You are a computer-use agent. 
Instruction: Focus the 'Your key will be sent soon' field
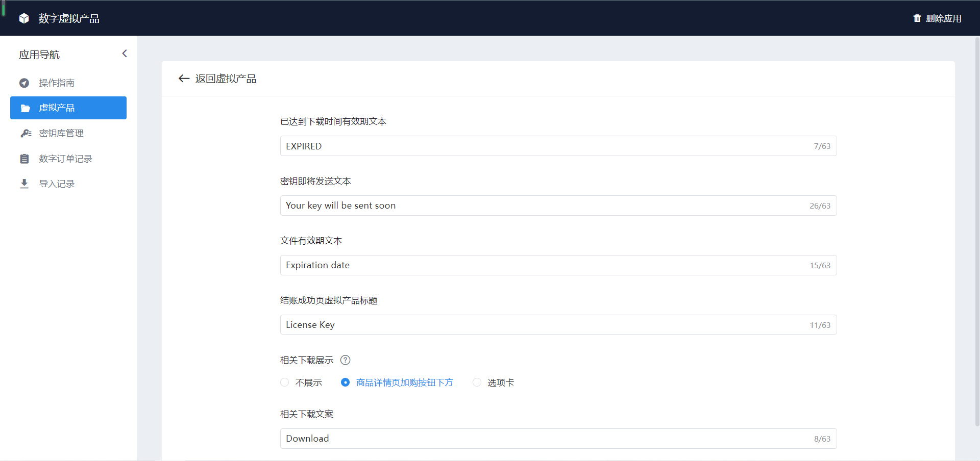point(558,206)
